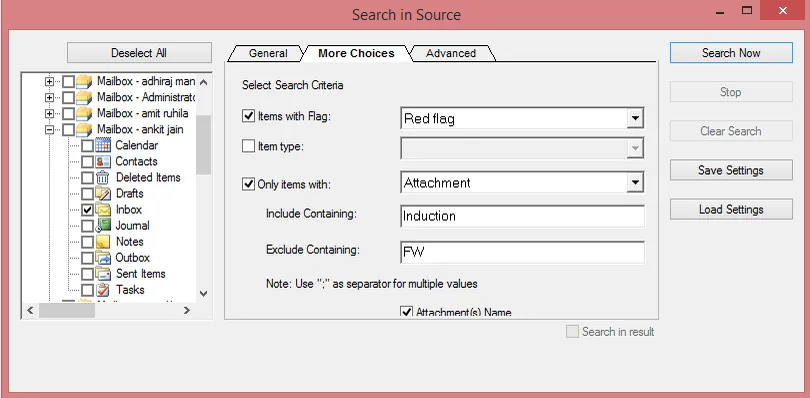Check the Tasks folder checkbox
This screenshot has height=398, width=810.
point(87,290)
